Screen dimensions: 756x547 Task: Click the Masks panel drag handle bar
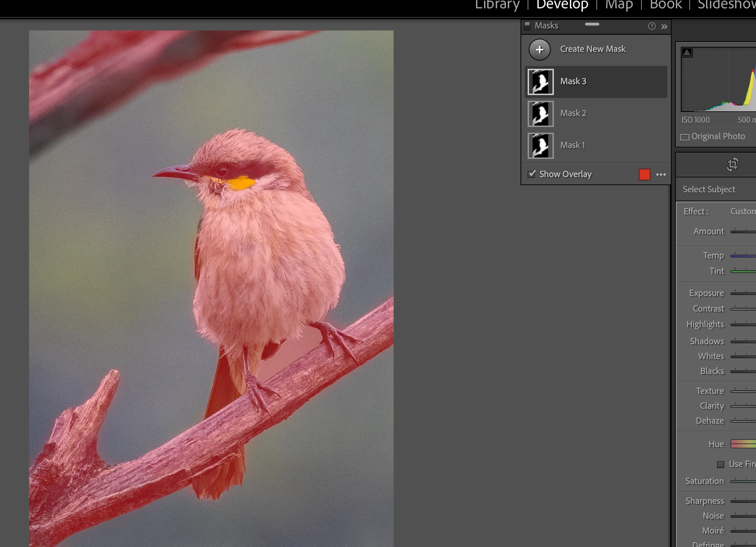click(x=592, y=24)
